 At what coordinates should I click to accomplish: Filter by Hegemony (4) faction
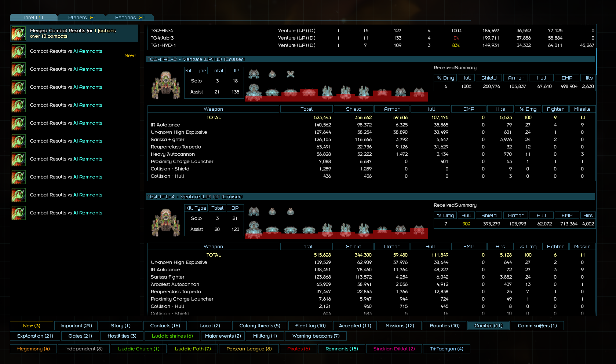33,349
